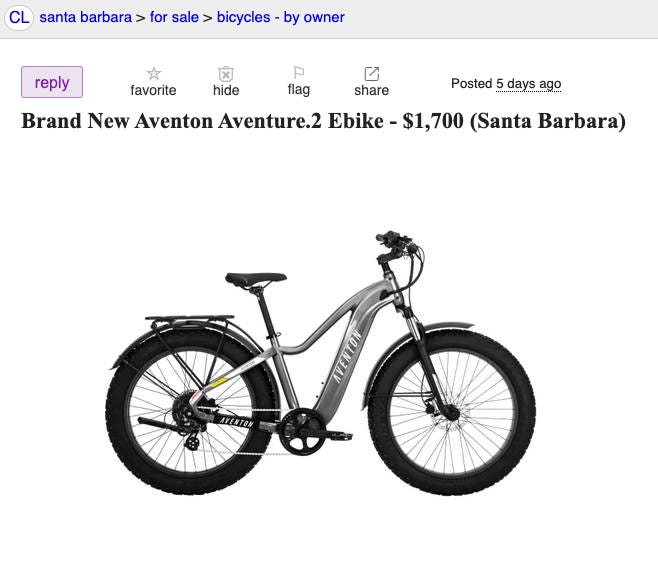Click the front wheel in the bike photo
Image resolution: width=658 pixels, height=566 pixels.
click(452, 412)
